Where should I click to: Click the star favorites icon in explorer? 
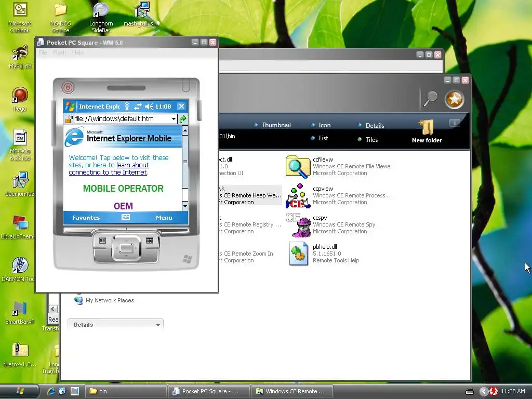[454, 99]
